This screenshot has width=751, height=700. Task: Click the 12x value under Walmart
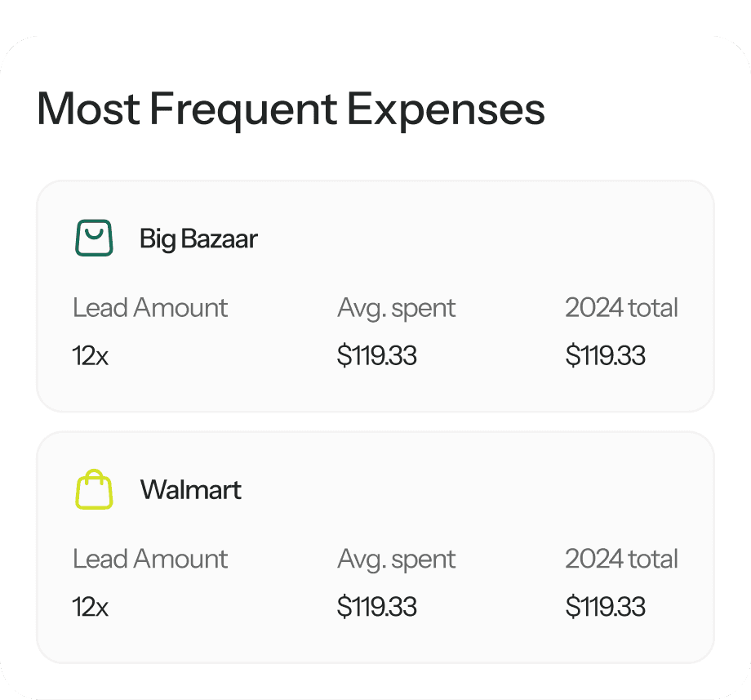click(x=90, y=607)
